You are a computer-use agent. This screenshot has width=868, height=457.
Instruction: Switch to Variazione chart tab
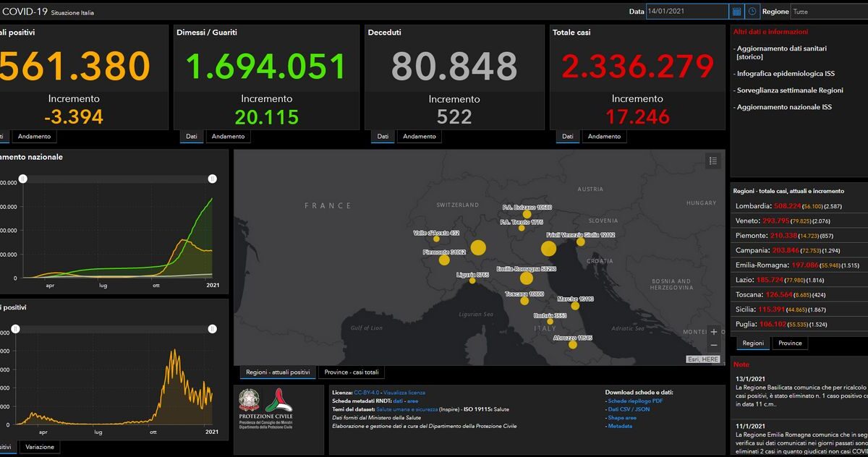(x=40, y=447)
